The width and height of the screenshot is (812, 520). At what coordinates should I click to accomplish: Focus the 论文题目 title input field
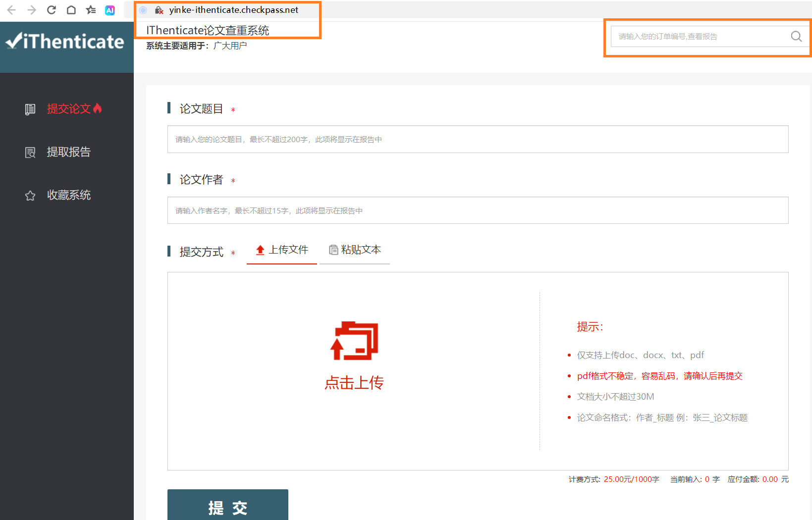pos(478,139)
